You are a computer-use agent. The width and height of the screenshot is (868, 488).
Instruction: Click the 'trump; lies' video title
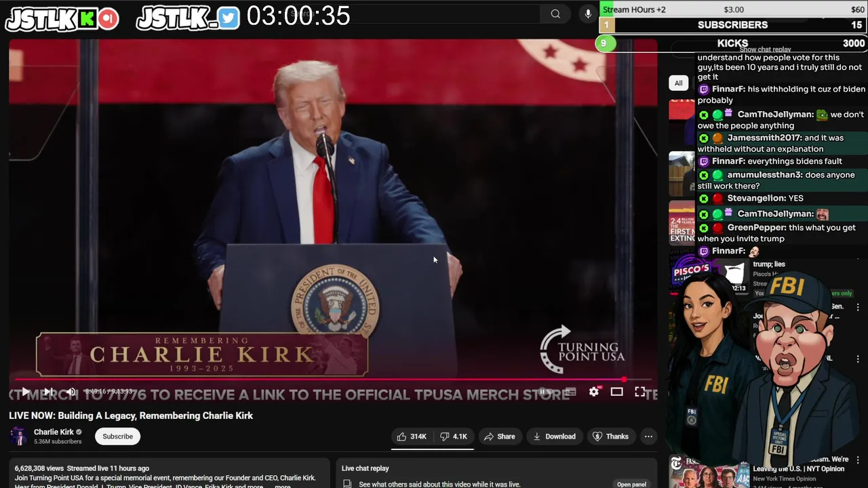769,264
